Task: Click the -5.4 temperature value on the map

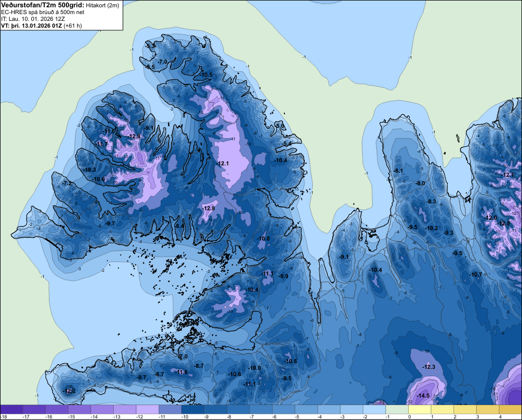Action: pyautogui.click(x=287, y=143)
